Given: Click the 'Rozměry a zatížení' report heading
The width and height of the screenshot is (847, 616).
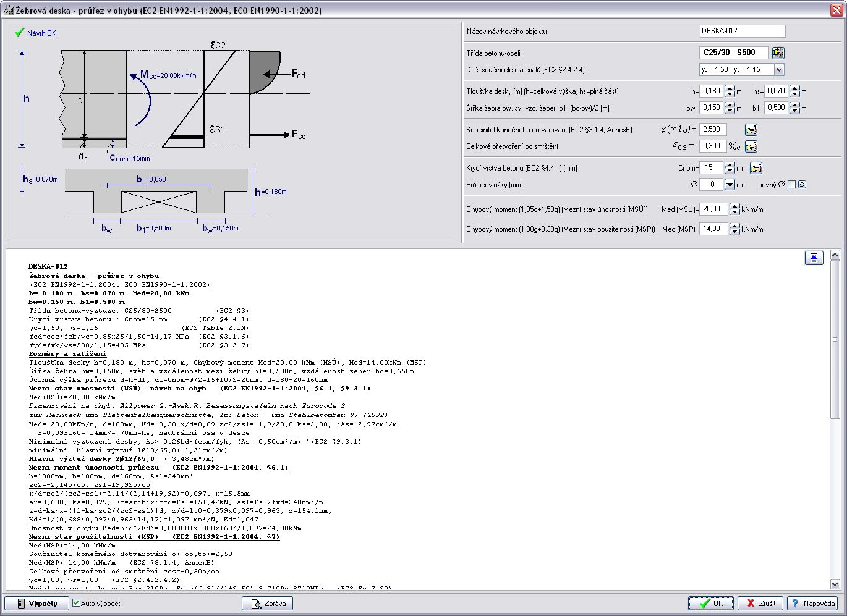Looking at the screenshot, I should [x=67, y=354].
